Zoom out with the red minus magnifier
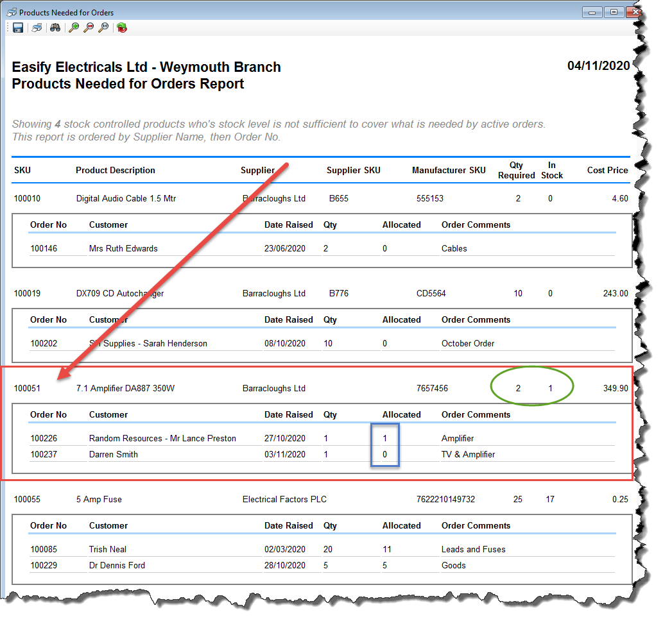The image size is (672, 619). click(x=89, y=28)
